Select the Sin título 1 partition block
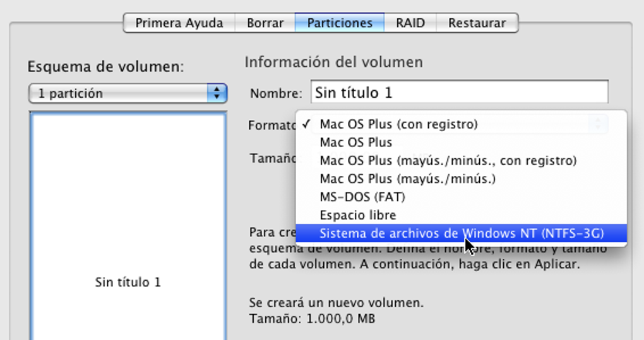The width and height of the screenshot is (644, 340). [x=128, y=226]
